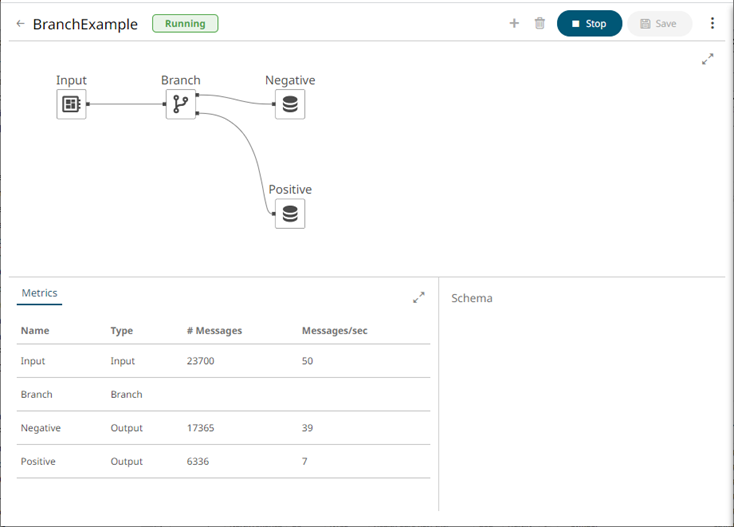This screenshot has height=527, width=734.
Task: Click the back arrow beside BranchExample
Action: pyautogui.click(x=21, y=24)
